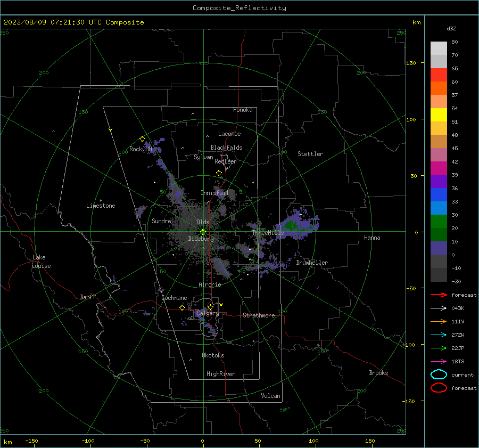Click the Olds town label
Image resolution: width=479 pixels, height=448 pixels.
[203, 222]
